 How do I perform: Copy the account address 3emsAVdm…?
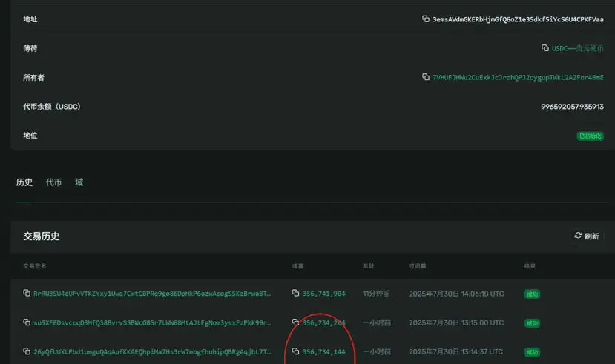426,19
